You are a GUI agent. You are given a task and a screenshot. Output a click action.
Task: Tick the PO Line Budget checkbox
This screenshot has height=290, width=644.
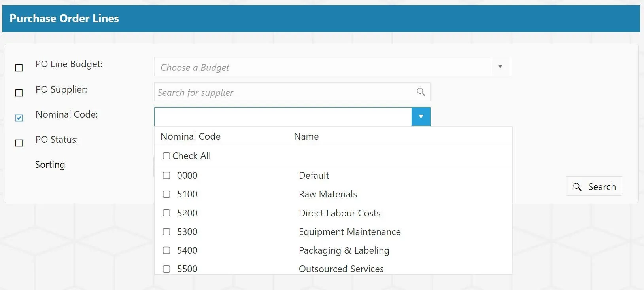pyautogui.click(x=19, y=68)
